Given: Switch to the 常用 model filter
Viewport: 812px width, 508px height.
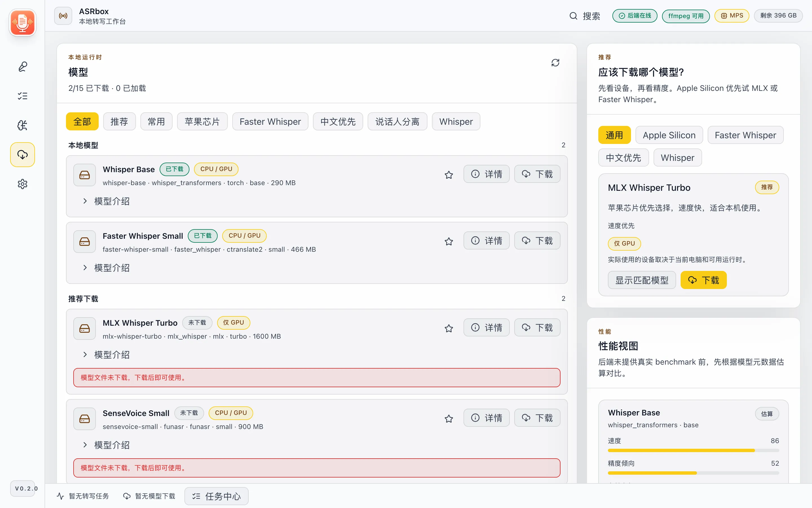Looking at the screenshot, I should 156,121.
